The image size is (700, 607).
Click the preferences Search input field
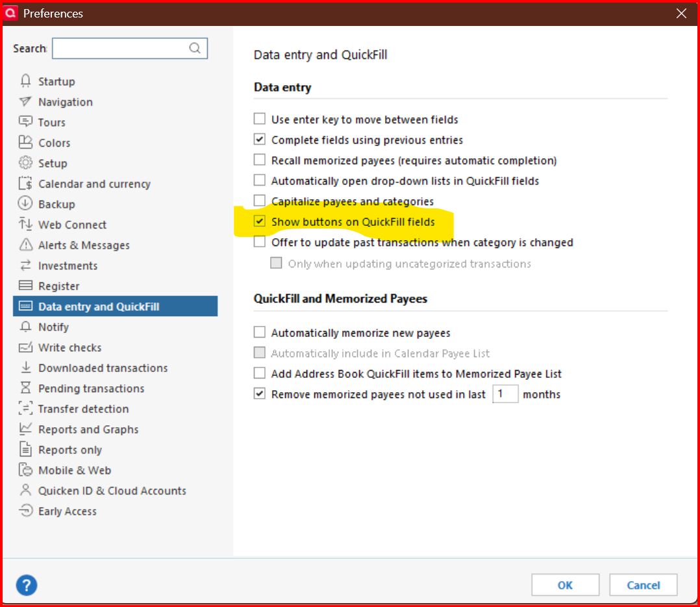(129, 48)
